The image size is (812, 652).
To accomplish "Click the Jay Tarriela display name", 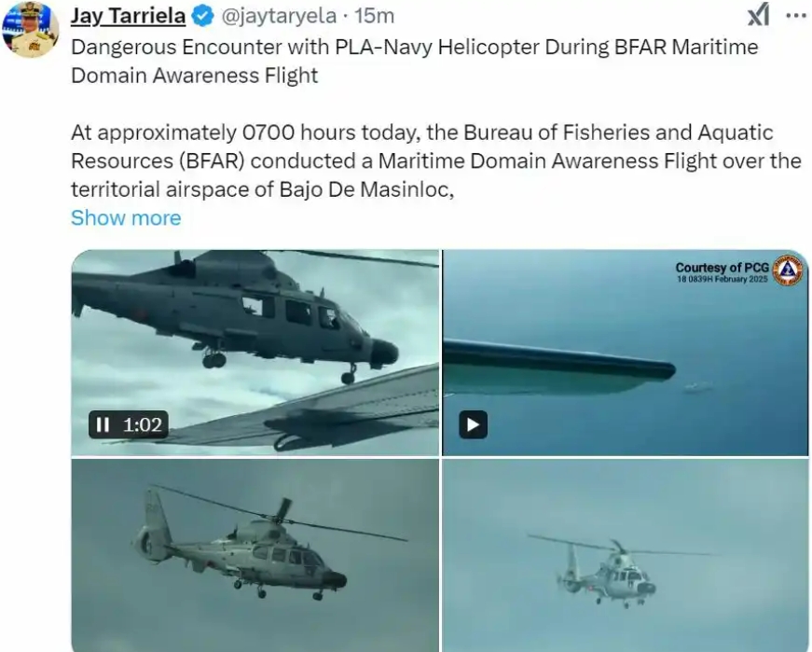I will coord(128,16).
